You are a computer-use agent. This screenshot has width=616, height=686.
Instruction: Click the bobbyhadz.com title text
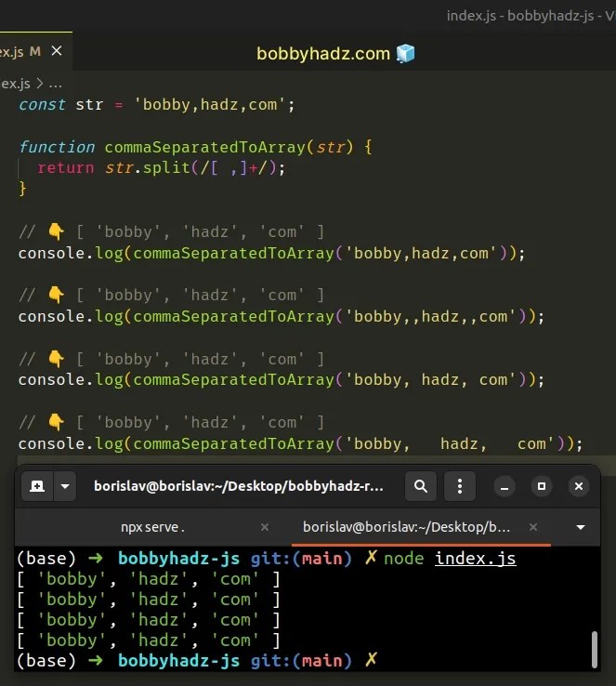tap(323, 54)
